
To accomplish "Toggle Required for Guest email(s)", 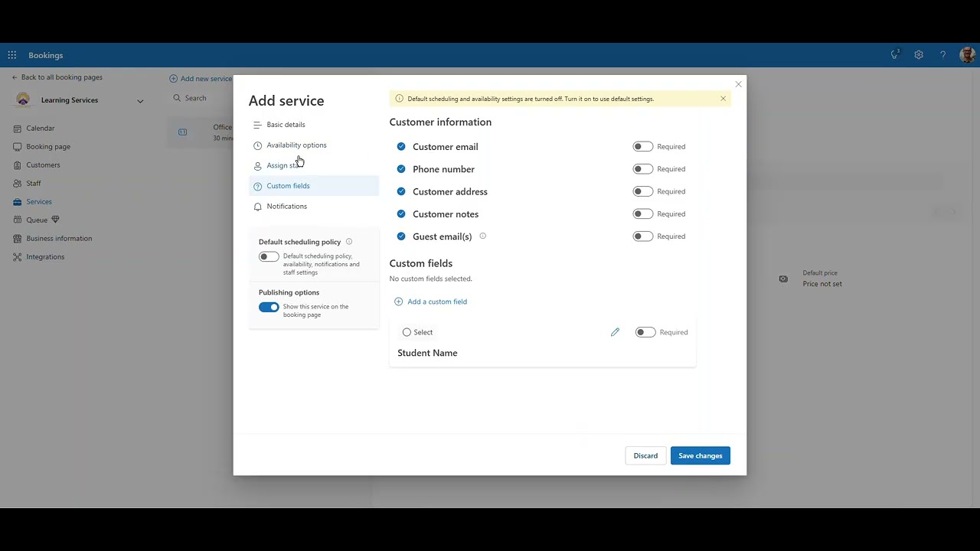I will pyautogui.click(x=642, y=236).
